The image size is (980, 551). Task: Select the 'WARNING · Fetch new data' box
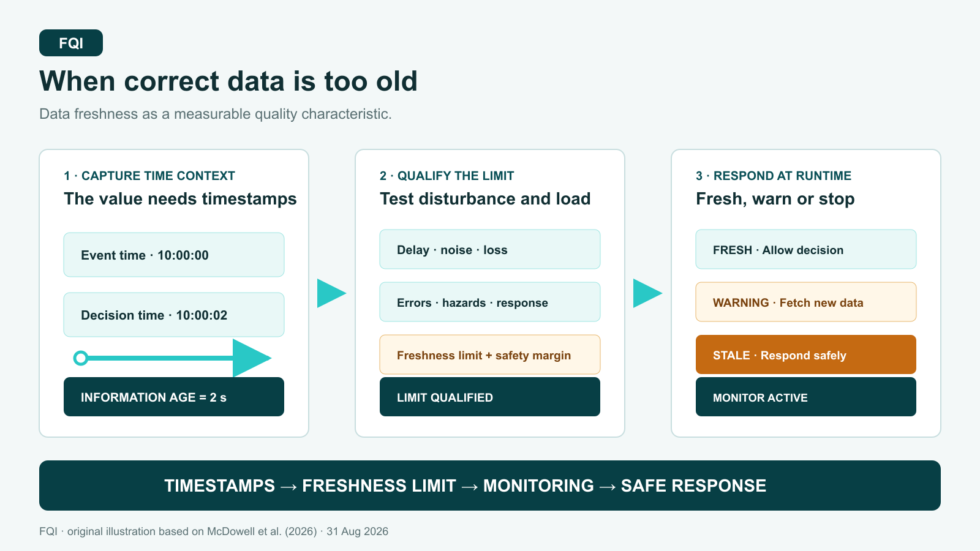806,302
